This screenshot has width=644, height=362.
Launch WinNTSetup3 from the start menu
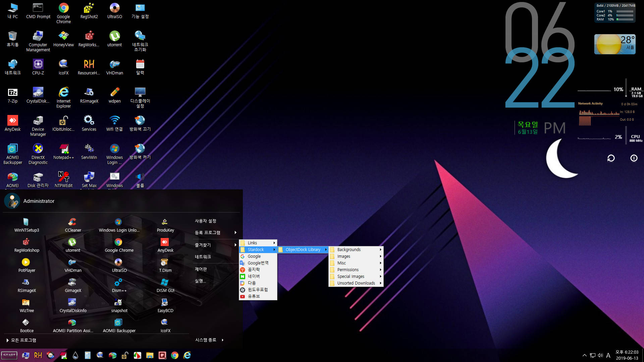tap(26, 225)
